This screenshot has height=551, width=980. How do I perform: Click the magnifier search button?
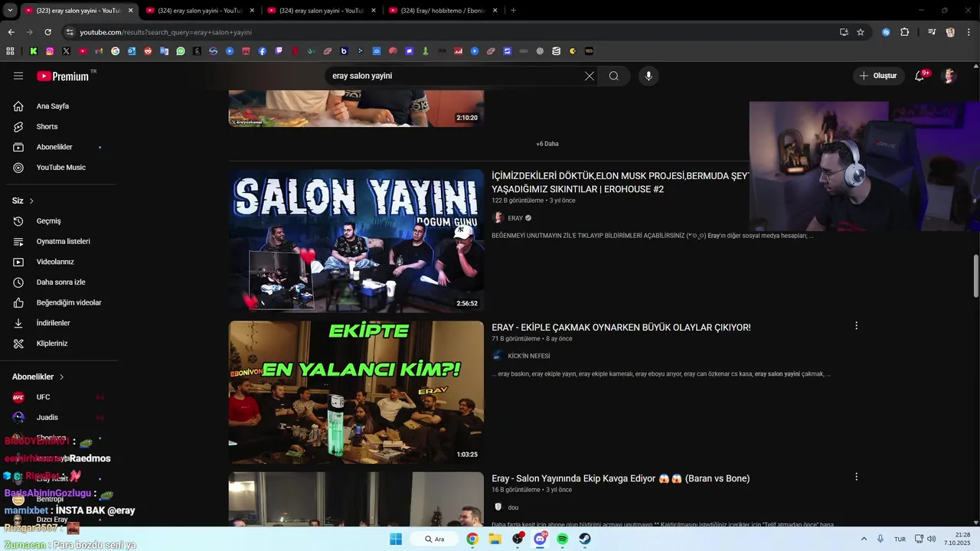(x=614, y=76)
